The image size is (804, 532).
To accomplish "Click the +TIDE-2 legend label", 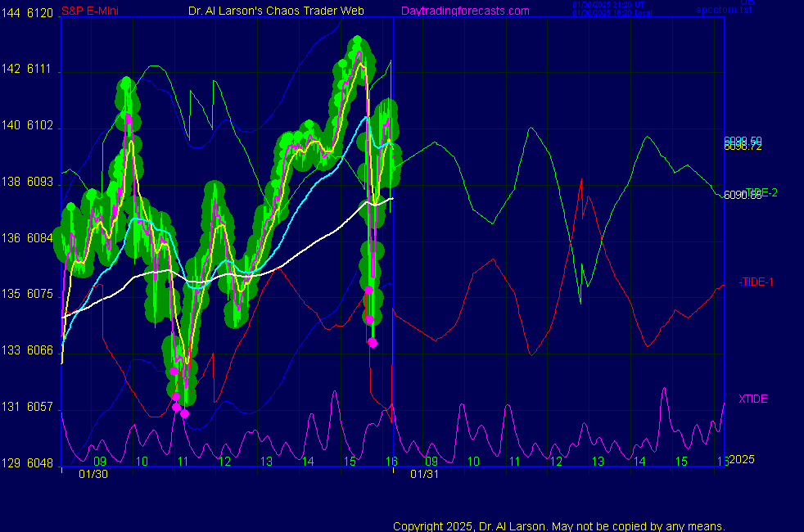I will [761, 192].
